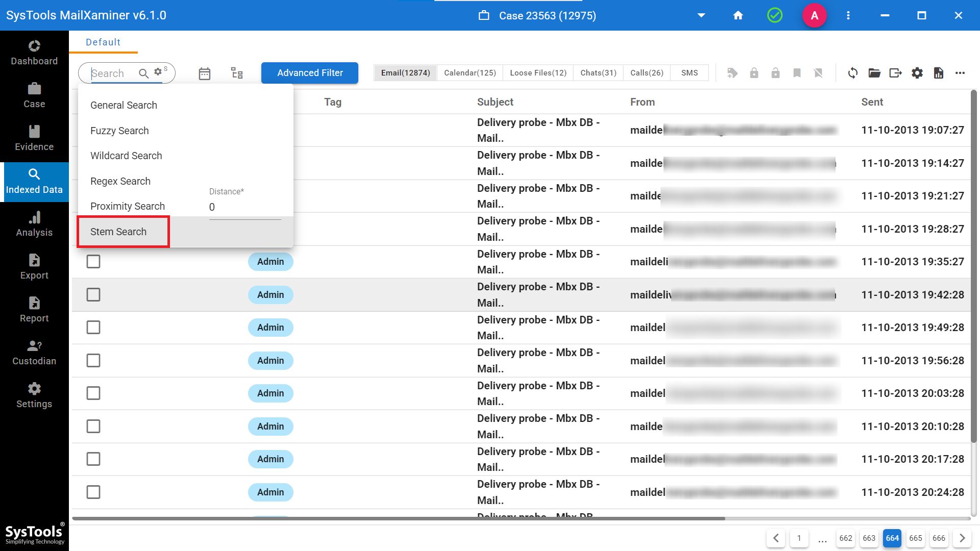The image size is (980, 551).
Task: Click the export arrow icon in toolbar
Action: 896,73
